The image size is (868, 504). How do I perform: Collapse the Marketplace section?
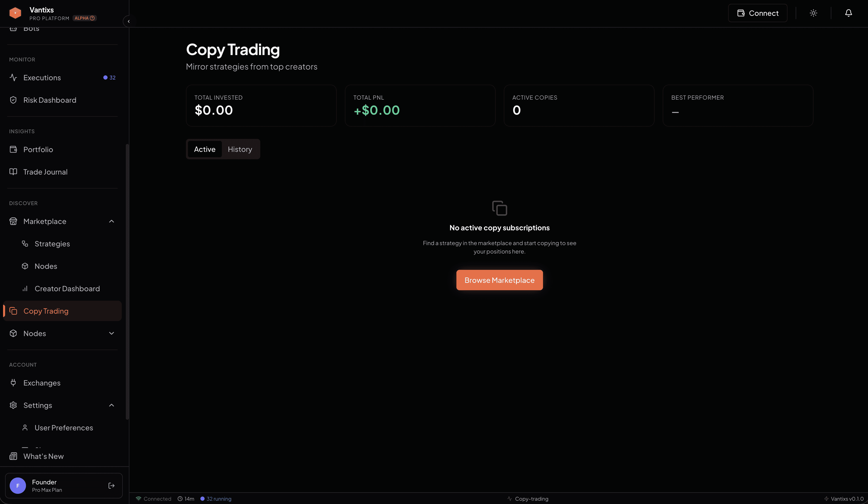(111, 221)
